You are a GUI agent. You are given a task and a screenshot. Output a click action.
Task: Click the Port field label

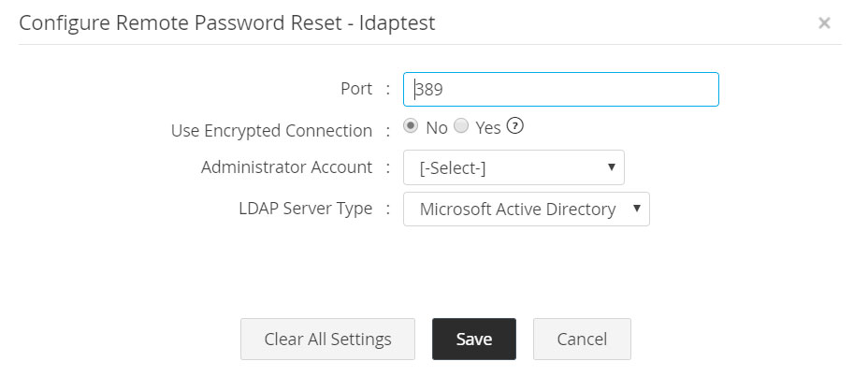click(356, 89)
